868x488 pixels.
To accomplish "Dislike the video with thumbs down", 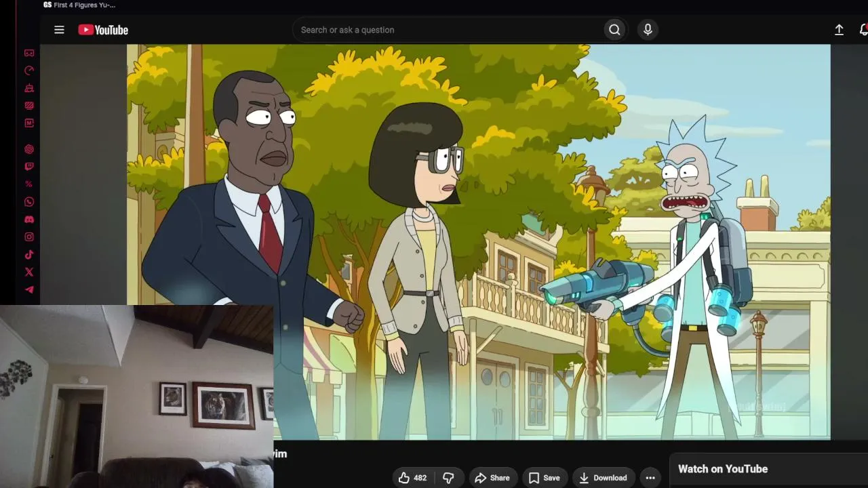I will click(448, 478).
